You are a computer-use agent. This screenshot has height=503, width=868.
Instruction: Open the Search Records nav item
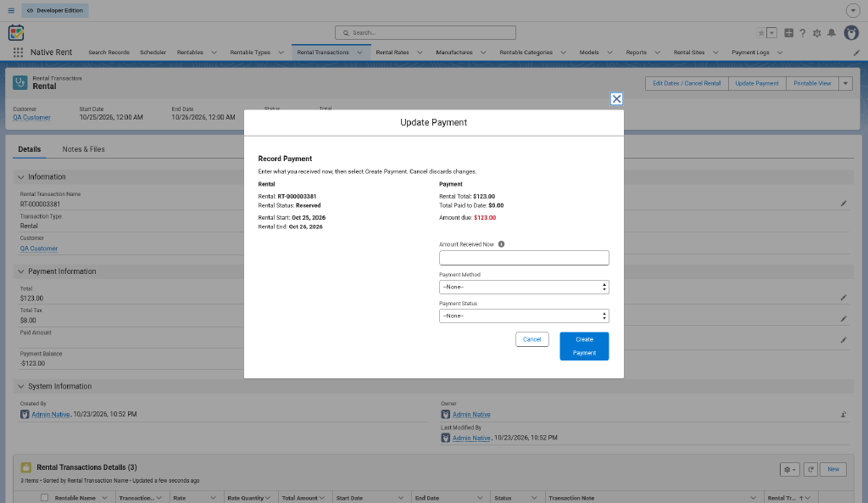(x=109, y=53)
